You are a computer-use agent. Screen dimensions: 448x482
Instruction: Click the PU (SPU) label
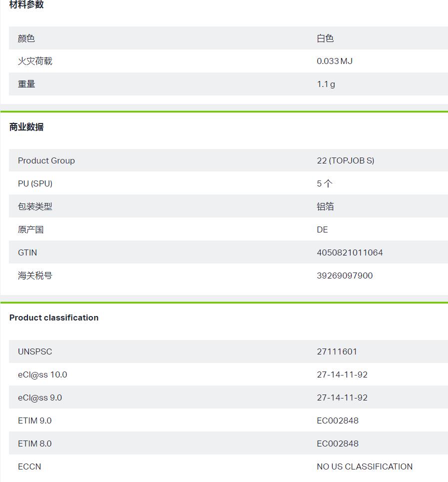point(35,183)
